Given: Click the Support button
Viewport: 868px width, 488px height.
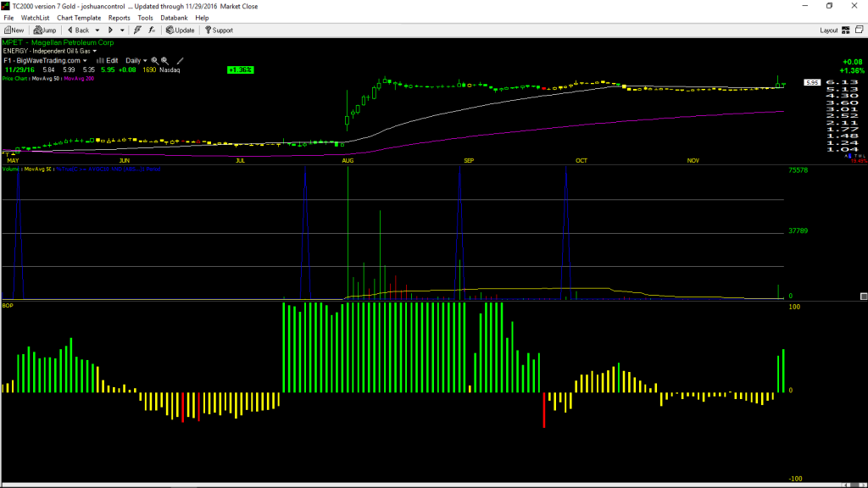Looking at the screenshot, I should (x=219, y=30).
